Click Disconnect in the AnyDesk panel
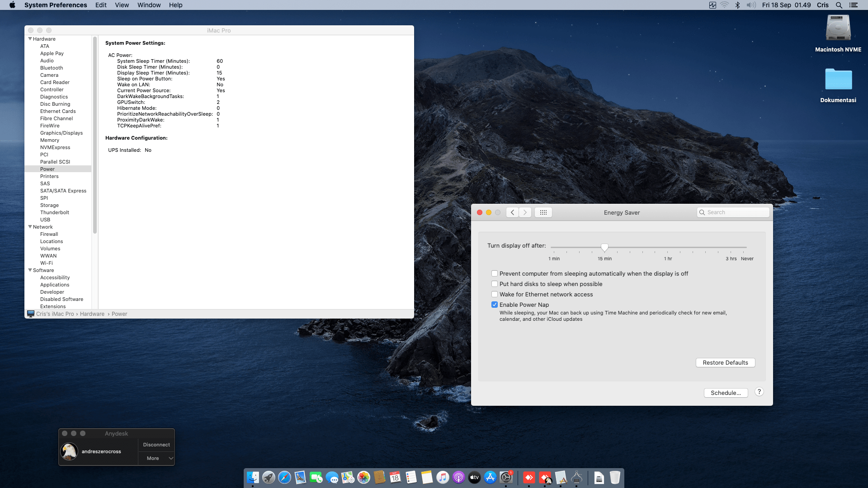Image resolution: width=868 pixels, height=488 pixels. [156, 445]
